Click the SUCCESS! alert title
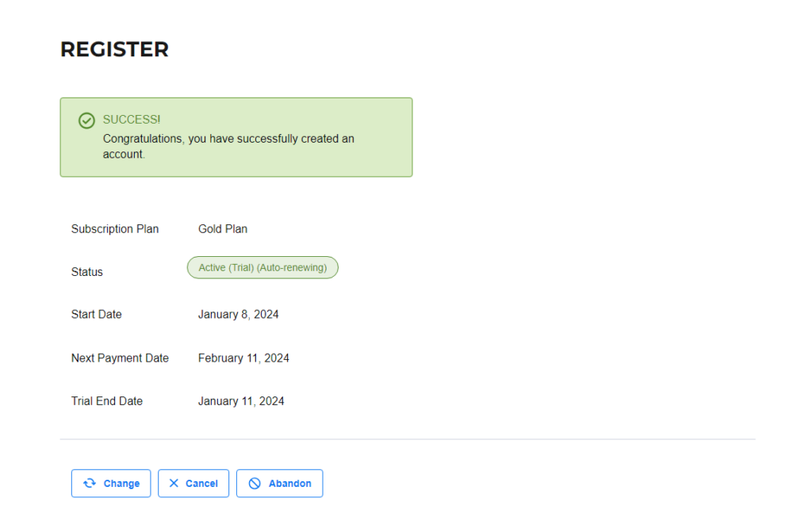812x513 pixels. coord(132,120)
